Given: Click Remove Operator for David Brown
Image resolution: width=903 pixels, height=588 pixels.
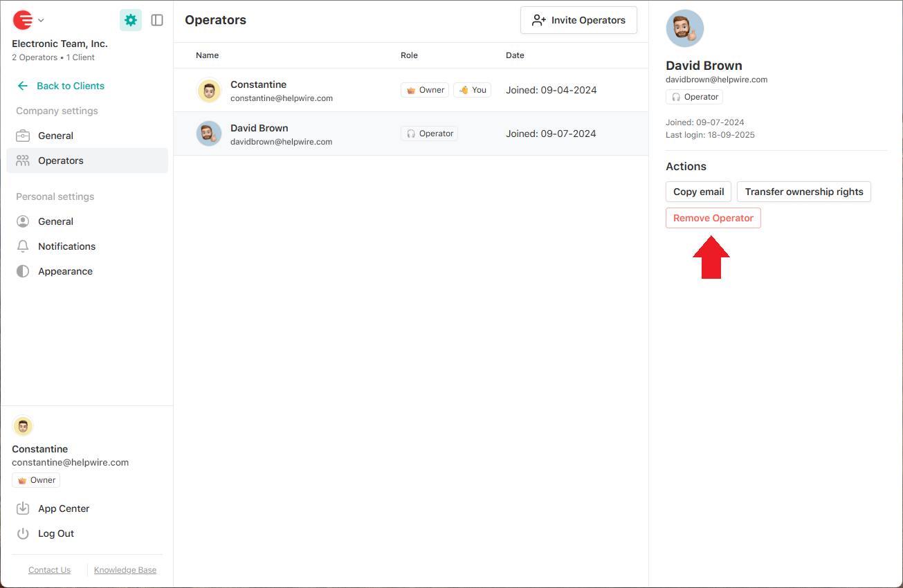Looking at the screenshot, I should pos(713,217).
